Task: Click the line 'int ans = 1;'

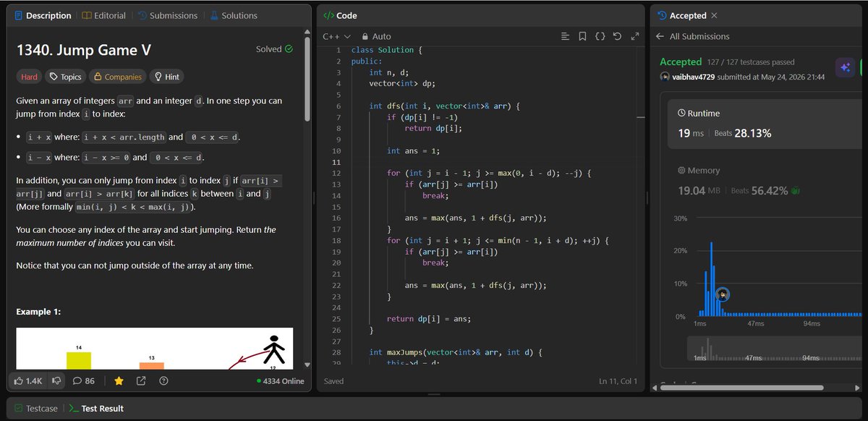Action: [414, 150]
